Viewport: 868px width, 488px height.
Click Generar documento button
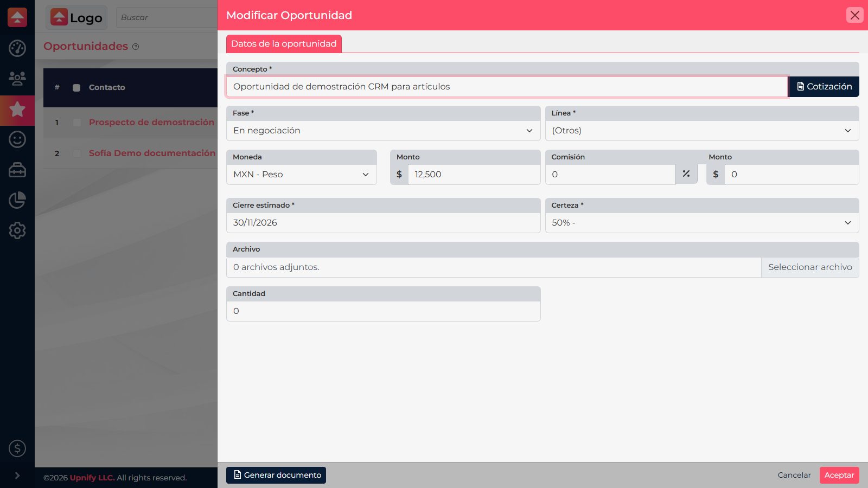pyautogui.click(x=276, y=475)
